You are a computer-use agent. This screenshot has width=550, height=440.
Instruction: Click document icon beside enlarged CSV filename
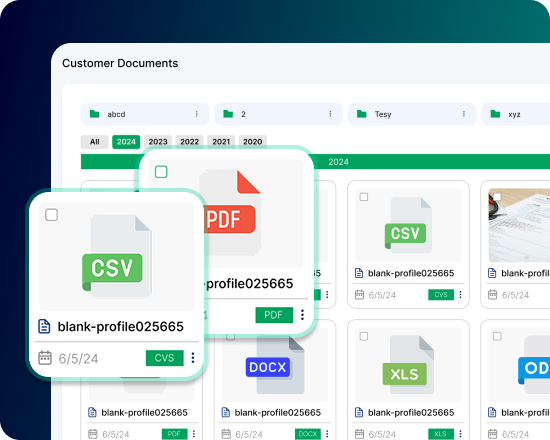point(44,326)
